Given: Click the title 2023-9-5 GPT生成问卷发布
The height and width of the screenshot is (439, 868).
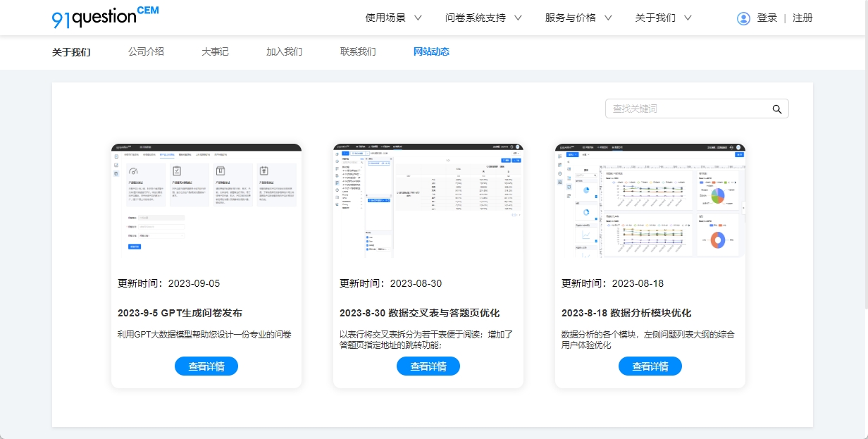Looking at the screenshot, I should click(x=180, y=313).
